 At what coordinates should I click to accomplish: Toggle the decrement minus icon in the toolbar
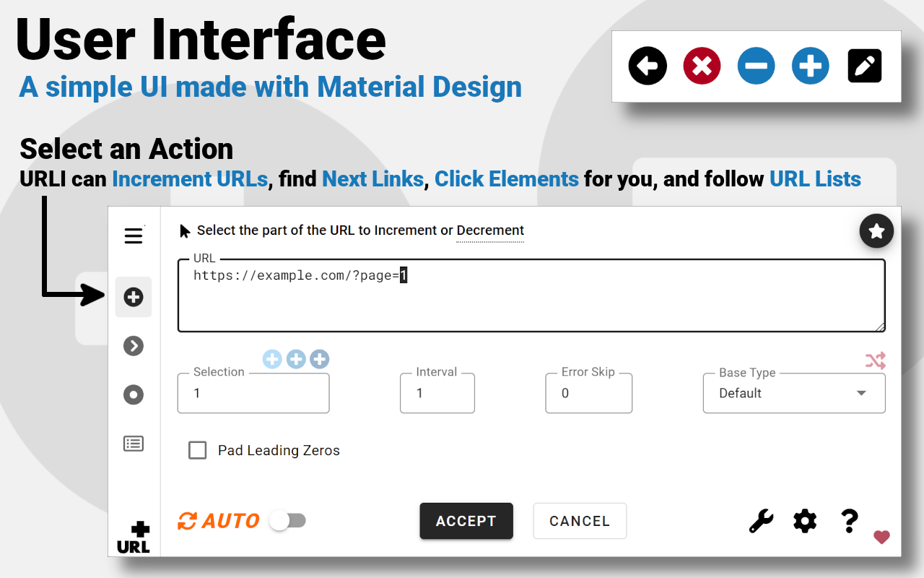coord(756,65)
